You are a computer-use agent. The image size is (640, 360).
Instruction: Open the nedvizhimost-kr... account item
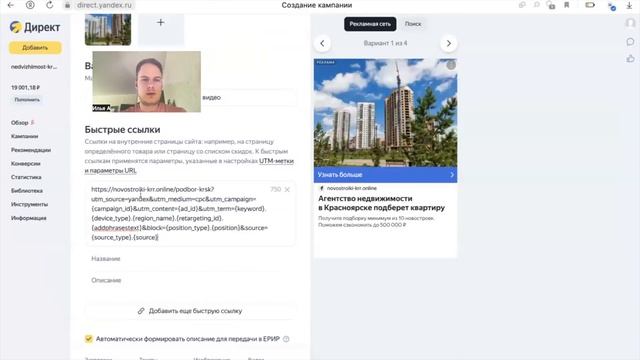[x=34, y=67]
